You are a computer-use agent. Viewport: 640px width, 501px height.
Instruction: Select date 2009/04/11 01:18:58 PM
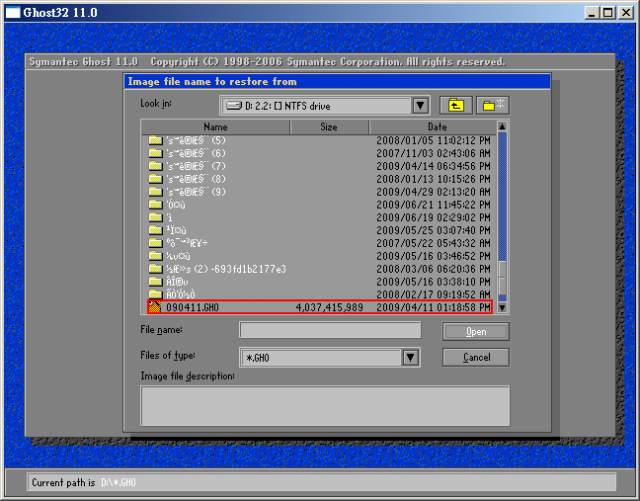pos(433,307)
